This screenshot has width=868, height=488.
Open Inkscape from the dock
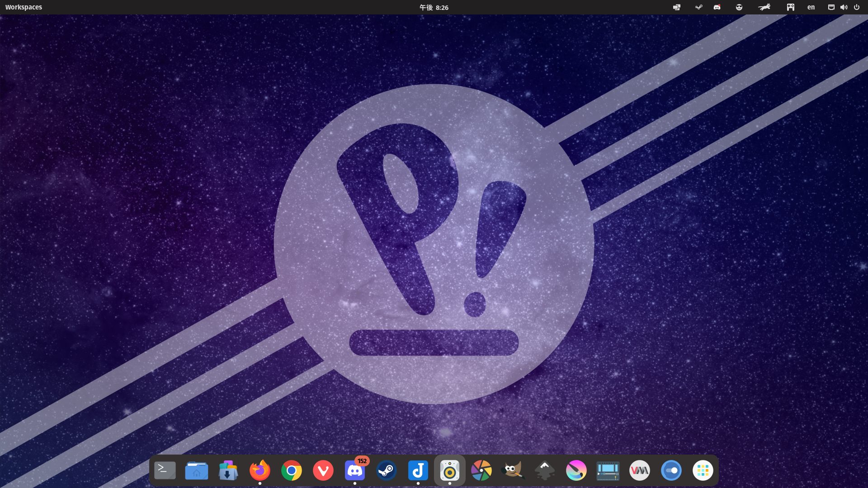pos(545,470)
